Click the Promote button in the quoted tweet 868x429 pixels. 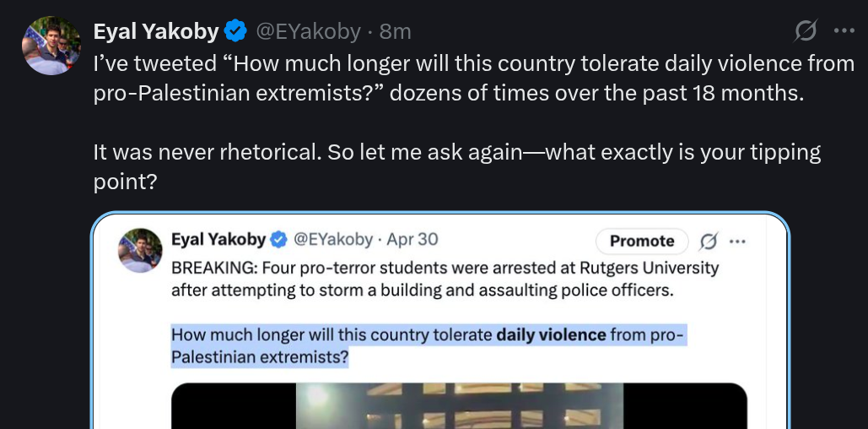pos(642,241)
